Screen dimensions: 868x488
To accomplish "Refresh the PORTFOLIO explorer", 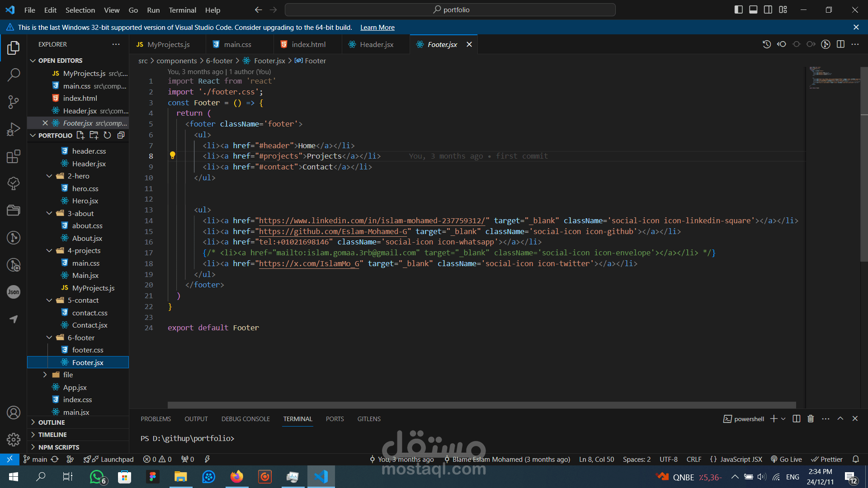I will click(x=107, y=135).
